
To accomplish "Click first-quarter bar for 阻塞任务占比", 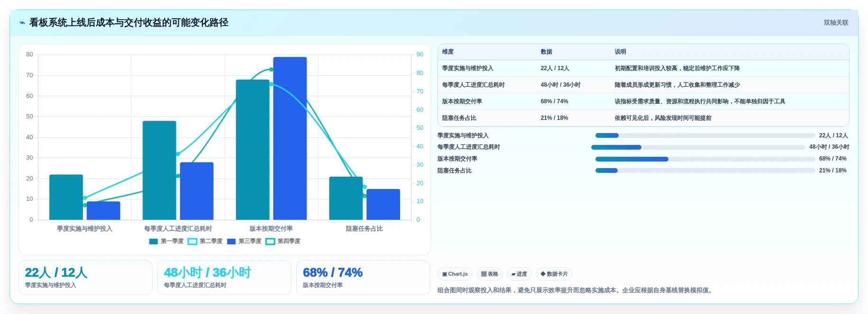I will click(346, 198).
